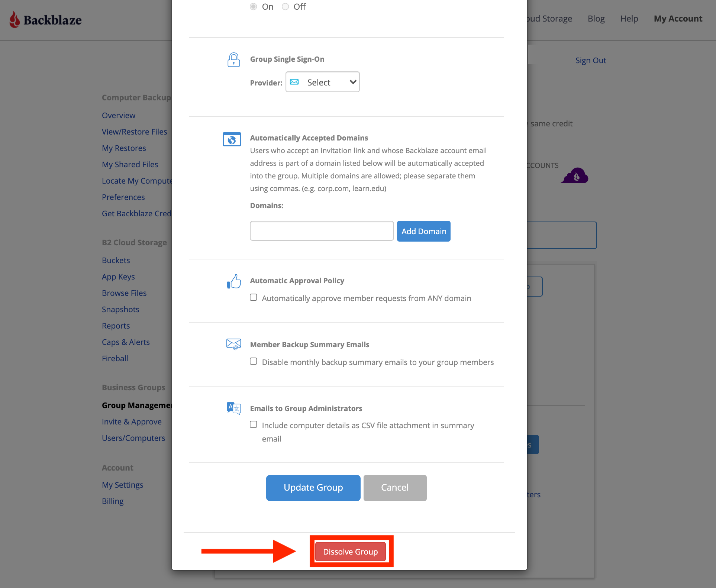Click into the Domains text field
Viewport: 716px width, 588px height.
tap(322, 231)
